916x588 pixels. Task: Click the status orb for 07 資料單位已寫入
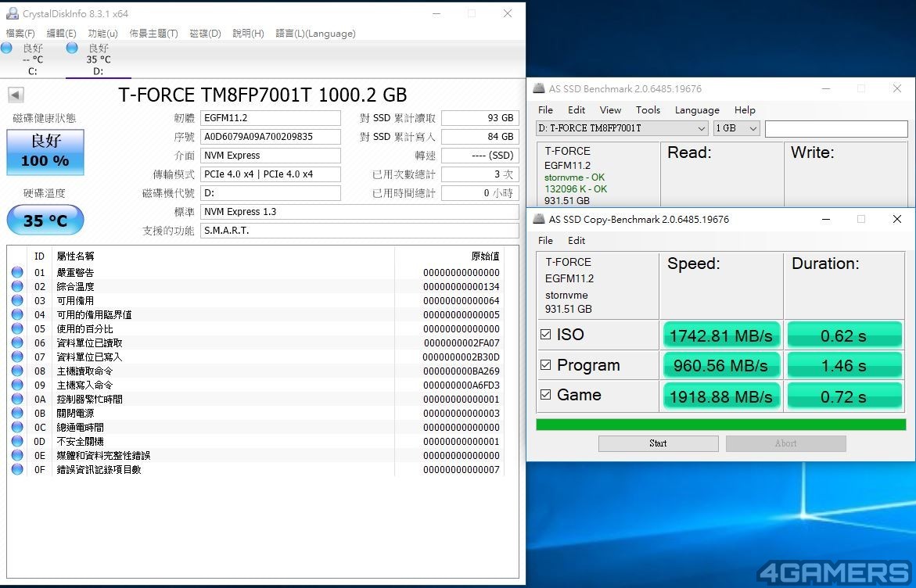pyautogui.click(x=17, y=357)
